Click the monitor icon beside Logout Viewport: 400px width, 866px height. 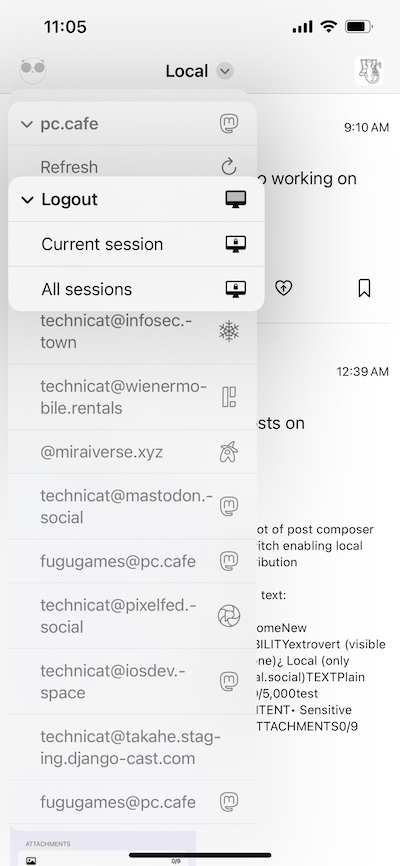(236, 199)
